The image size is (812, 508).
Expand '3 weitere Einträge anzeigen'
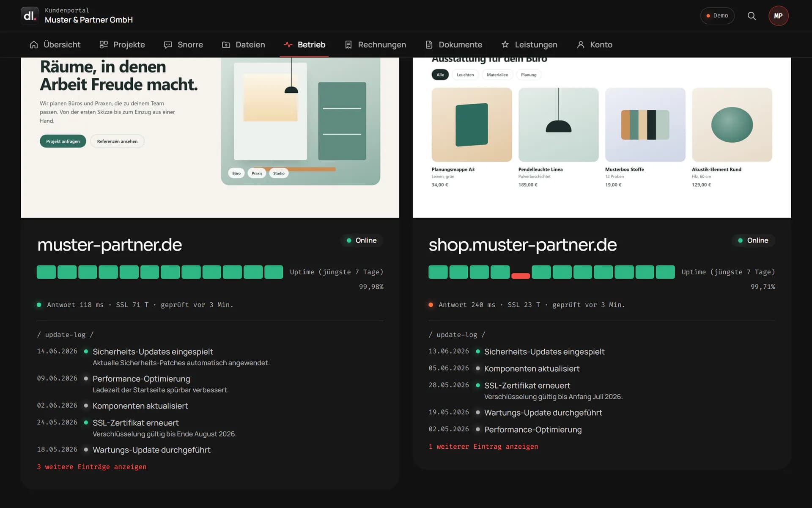pos(92,467)
